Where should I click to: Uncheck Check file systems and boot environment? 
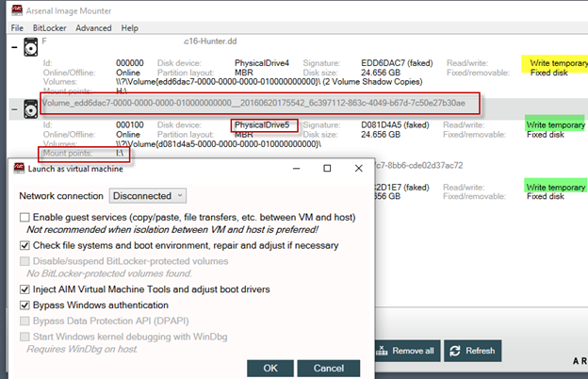coord(24,245)
